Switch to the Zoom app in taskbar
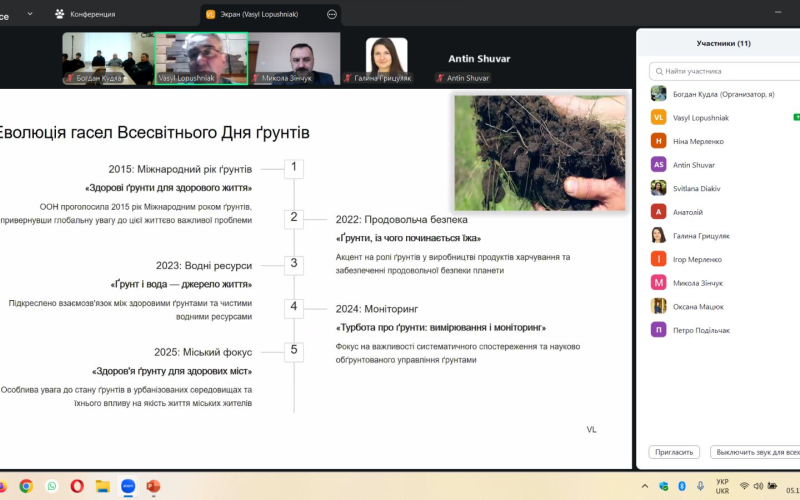Image resolution: width=800 pixels, height=500 pixels. [x=128, y=486]
